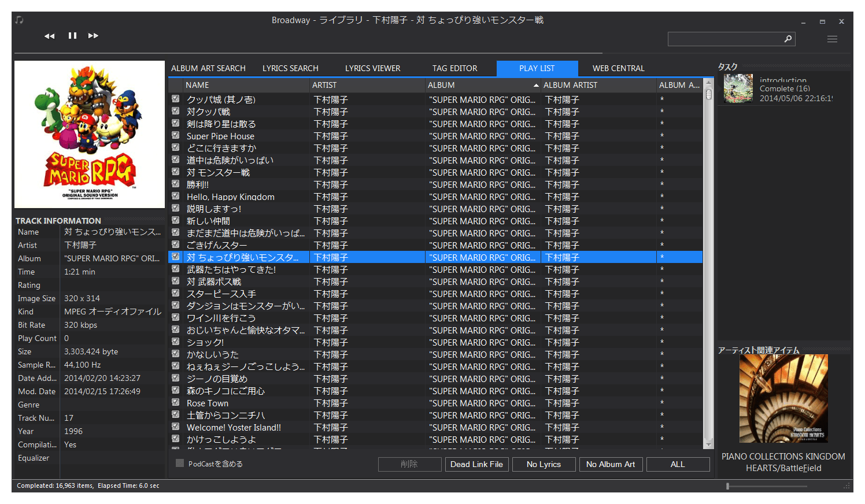Viewport: 865px width, 504px height.
Task: Enable the PodCastを含める checkbox
Action: tap(180, 464)
